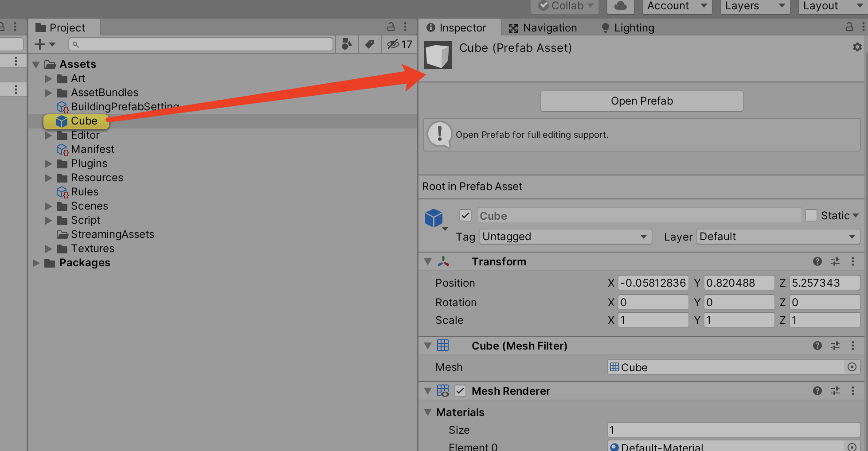Open Inspector settings with the gear icon
The image size is (868, 451).
pyautogui.click(x=857, y=47)
